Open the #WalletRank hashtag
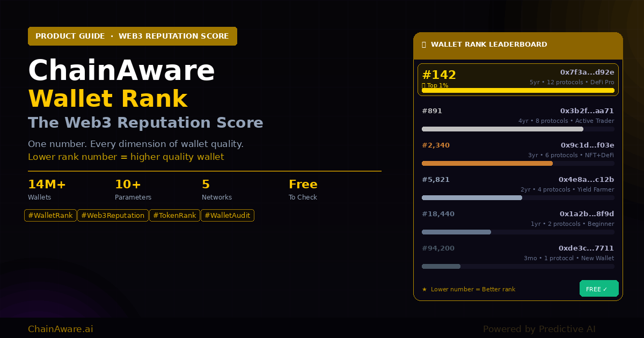The width and height of the screenshot is (644, 338). (50, 216)
